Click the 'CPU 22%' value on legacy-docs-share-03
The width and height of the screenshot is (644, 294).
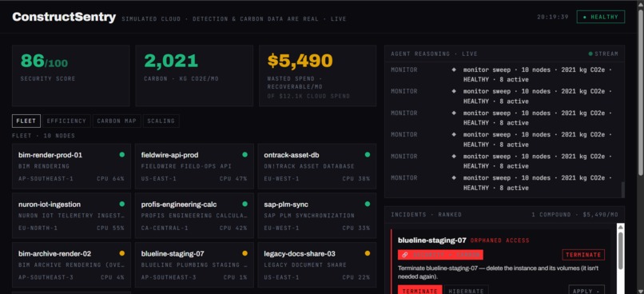pos(356,277)
